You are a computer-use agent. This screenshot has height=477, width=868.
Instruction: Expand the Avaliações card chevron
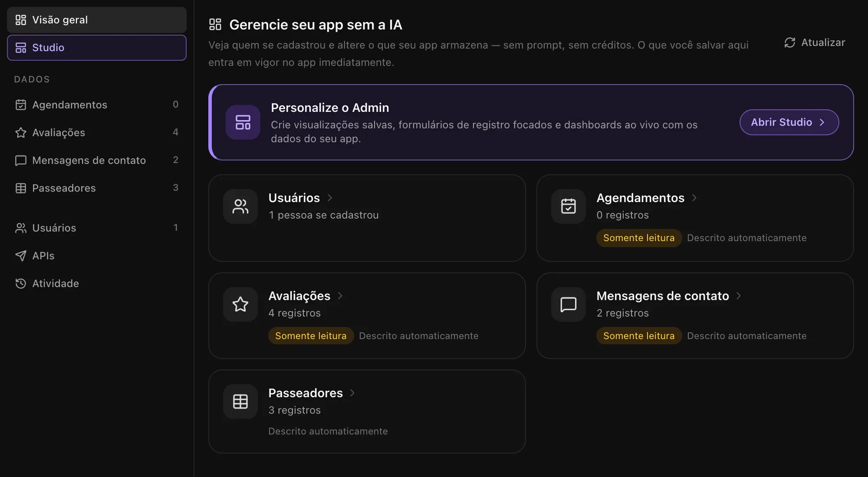(340, 296)
